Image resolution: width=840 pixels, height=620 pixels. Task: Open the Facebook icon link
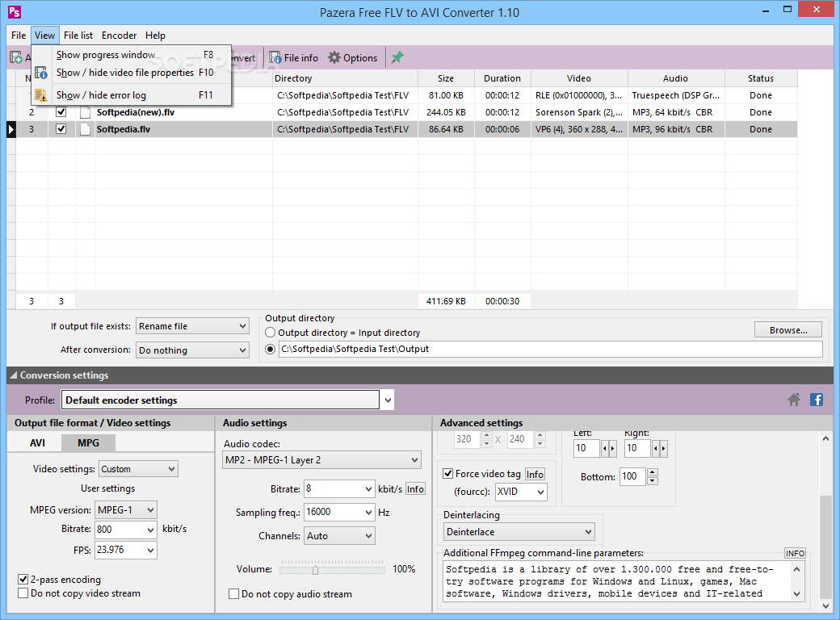[817, 400]
